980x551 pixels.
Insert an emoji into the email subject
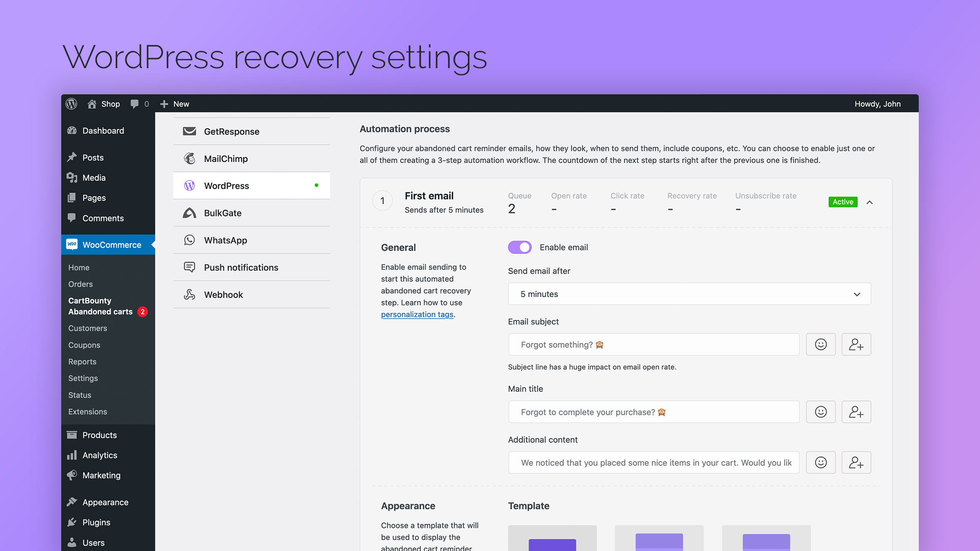point(821,344)
